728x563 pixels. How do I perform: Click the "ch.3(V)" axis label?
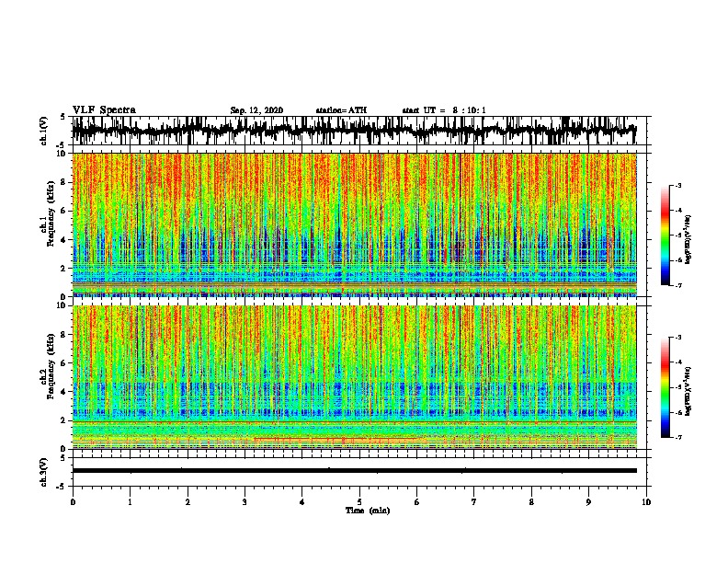click(x=44, y=473)
